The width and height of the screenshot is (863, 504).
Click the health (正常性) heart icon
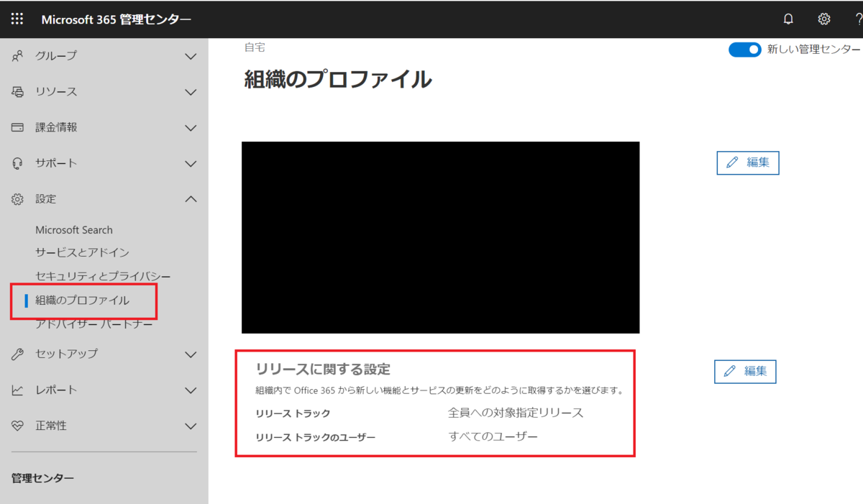click(18, 426)
